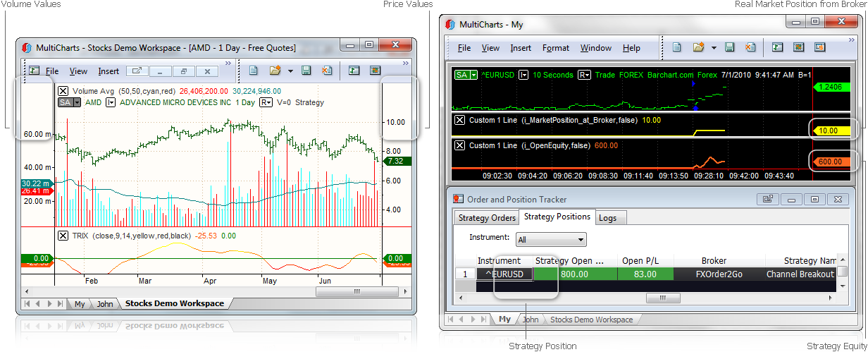Image resolution: width=868 pixels, height=352 pixels.
Task: Click the Order and Position Tracker title icon
Action: [459, 199]
